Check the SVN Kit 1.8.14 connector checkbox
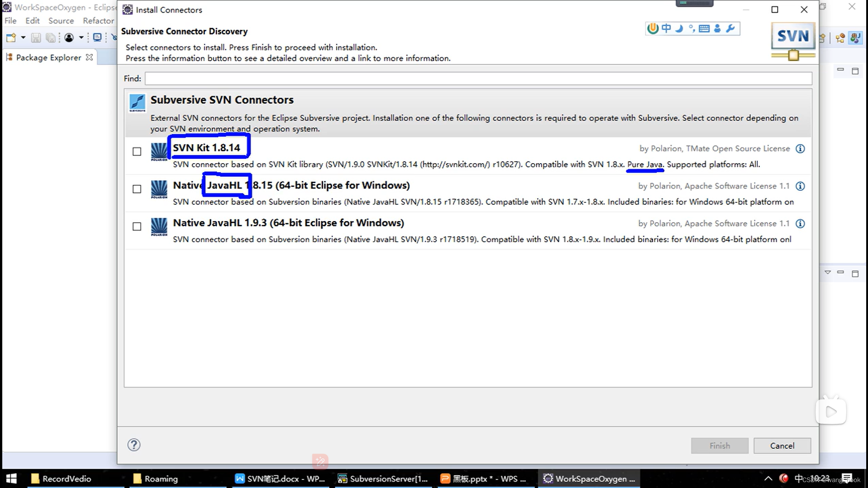This screenshot has height=488, width=868. click(137, 151)
